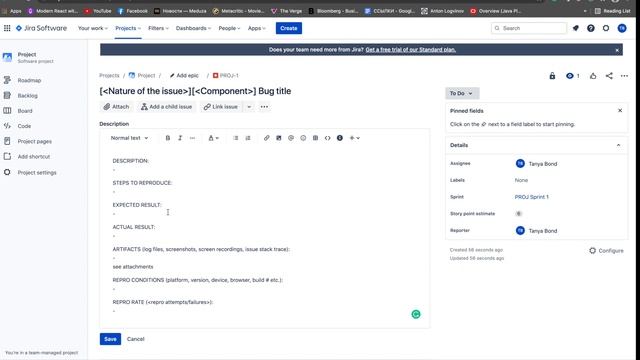Open the Your work menu
The width and height of the screenshot is (640, 360).
click(93, 28)
